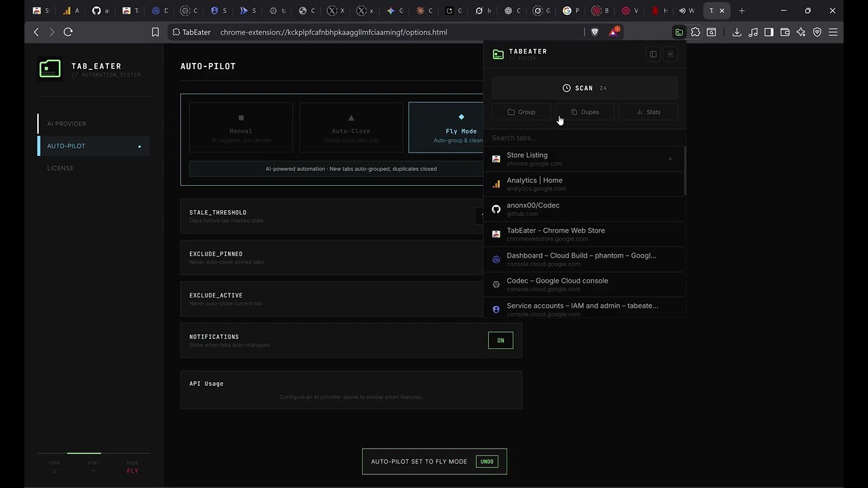Viewport: 868px width, 488px height.
Task: Open the Leo AI sparkle icon
Action: point(801,32)
